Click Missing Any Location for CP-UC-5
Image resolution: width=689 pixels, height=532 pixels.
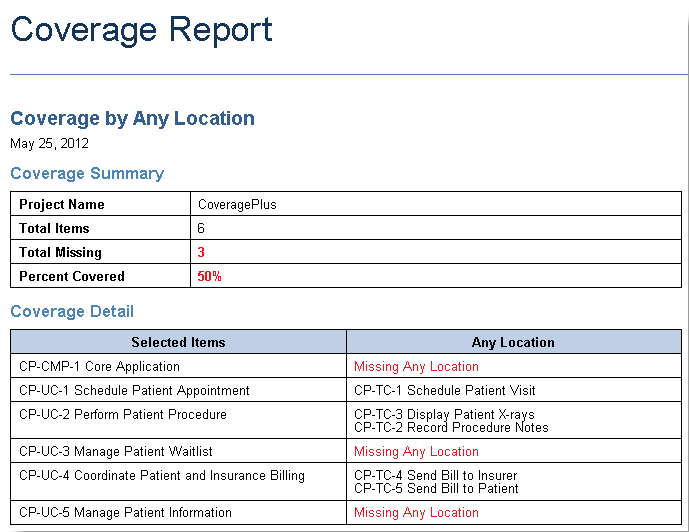tap(416, 512)
